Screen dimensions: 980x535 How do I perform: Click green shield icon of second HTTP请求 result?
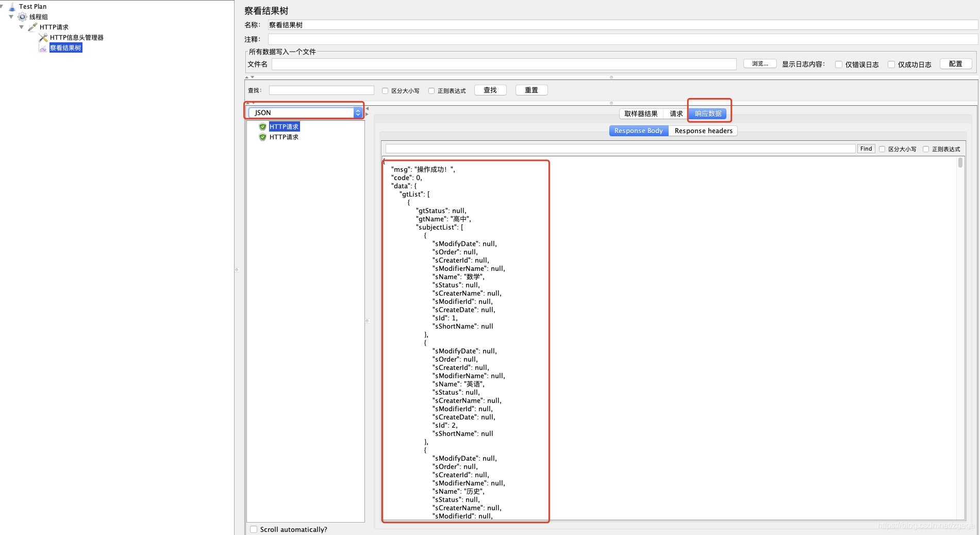[x=263, y=137]
